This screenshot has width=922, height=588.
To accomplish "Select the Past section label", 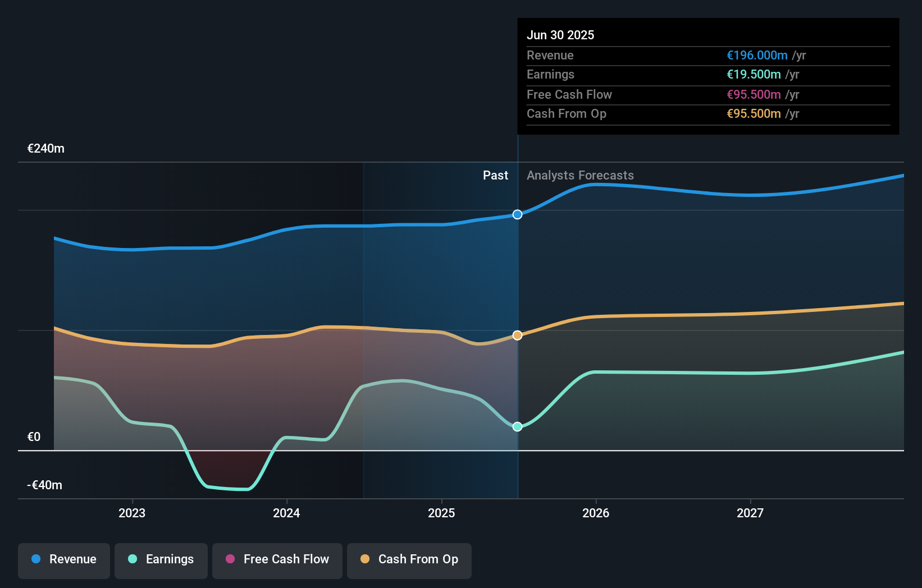I will (x=495, y=175).
